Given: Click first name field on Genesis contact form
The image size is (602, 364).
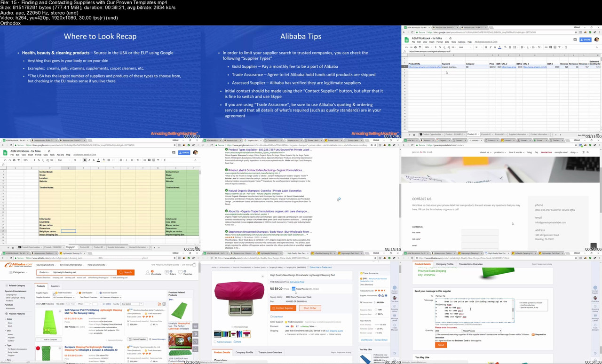Looking at the screenshot, I should point(480,232).
